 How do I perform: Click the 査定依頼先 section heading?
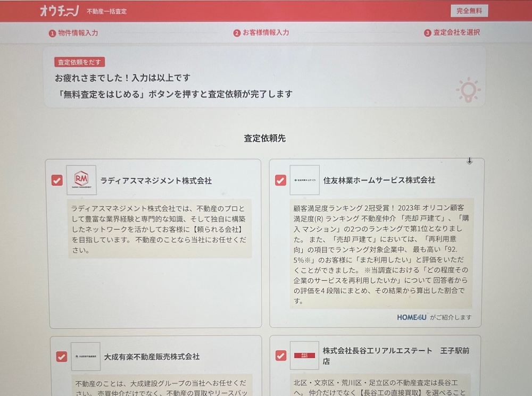264,138
